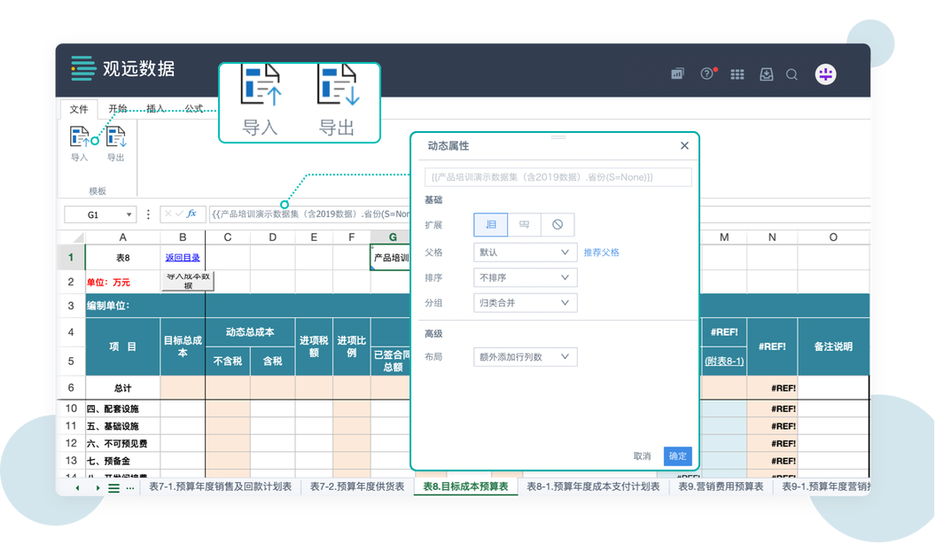Select no-expansion option in 扩展
The height and width of the screenshot is (560, 952).
tap(558, 224)
